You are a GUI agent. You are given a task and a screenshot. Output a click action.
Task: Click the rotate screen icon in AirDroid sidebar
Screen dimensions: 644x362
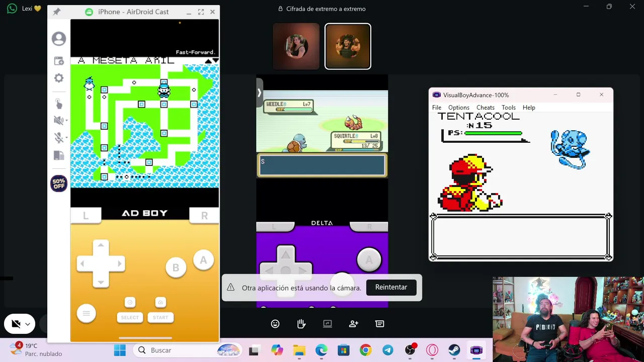pos(59,155)
